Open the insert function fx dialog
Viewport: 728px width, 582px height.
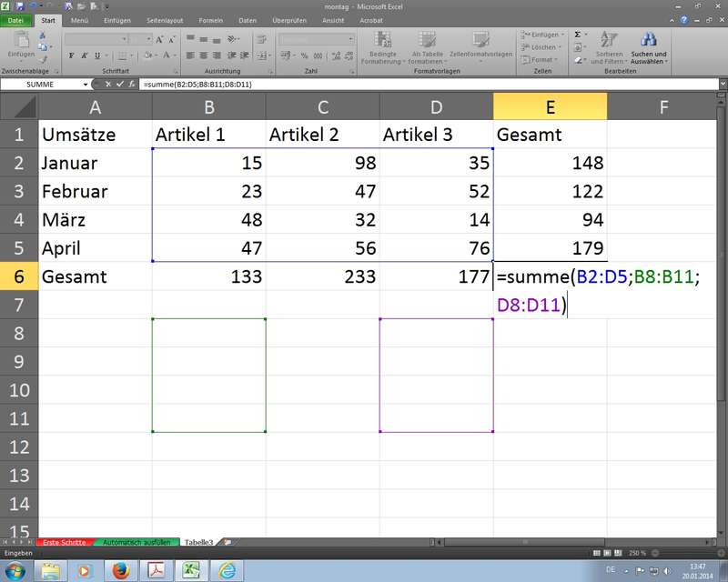(x=131, y=85)
